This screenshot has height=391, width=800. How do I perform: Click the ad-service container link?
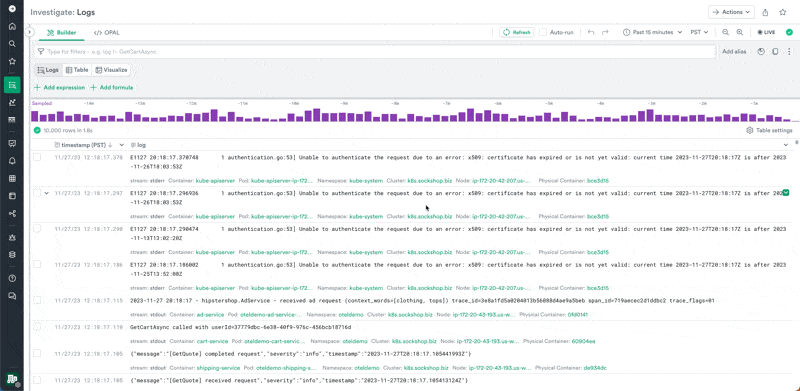(x=210, y=315)
